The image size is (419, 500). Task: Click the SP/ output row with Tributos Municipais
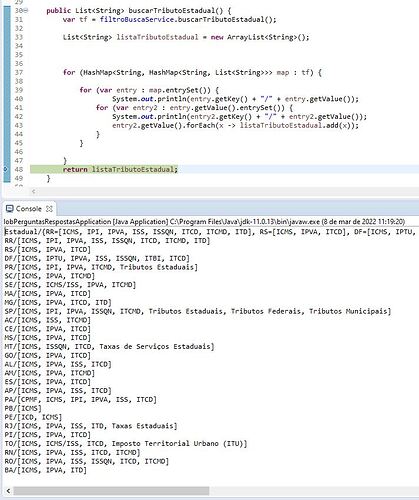(198, 311)
